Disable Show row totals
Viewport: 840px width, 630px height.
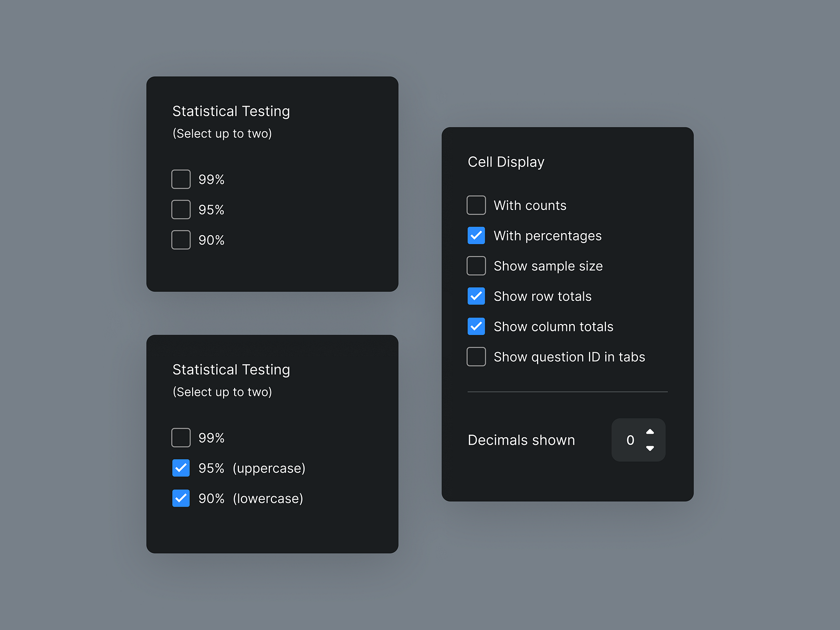[476, 296]
